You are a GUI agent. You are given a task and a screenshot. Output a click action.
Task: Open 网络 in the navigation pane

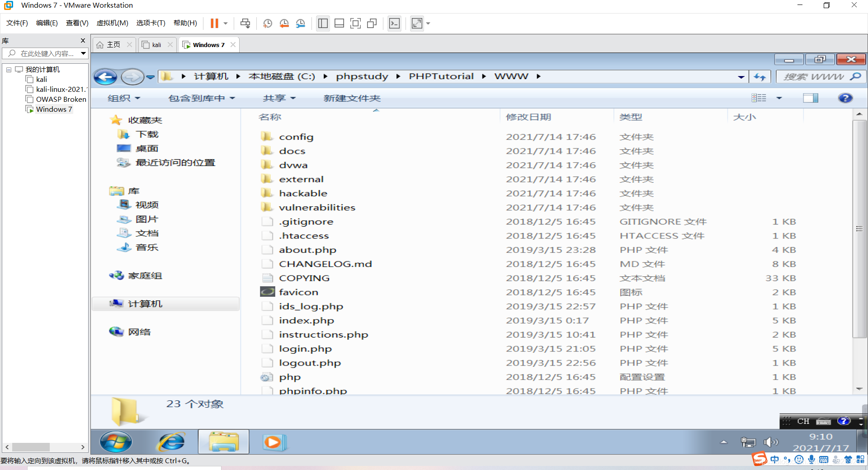click(x=139, y=332)
